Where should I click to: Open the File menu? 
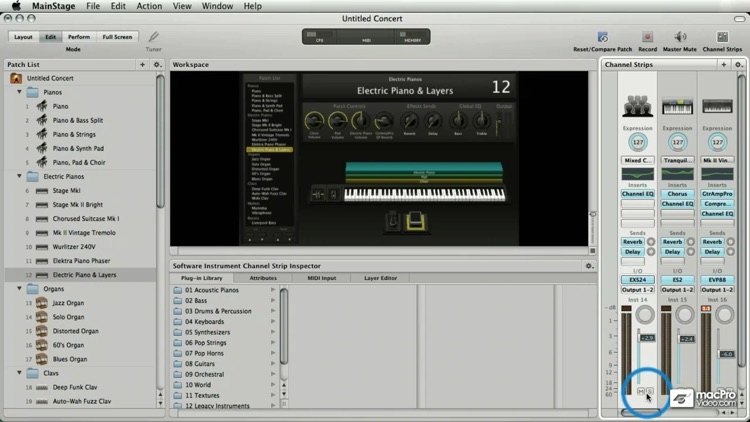93,6
